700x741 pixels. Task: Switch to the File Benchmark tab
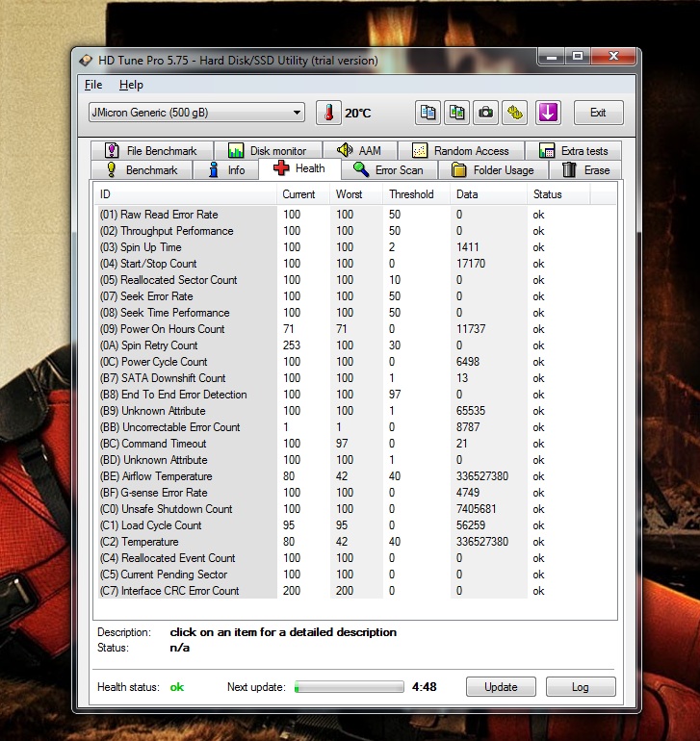pyautogui.click(x=151, y=151)
